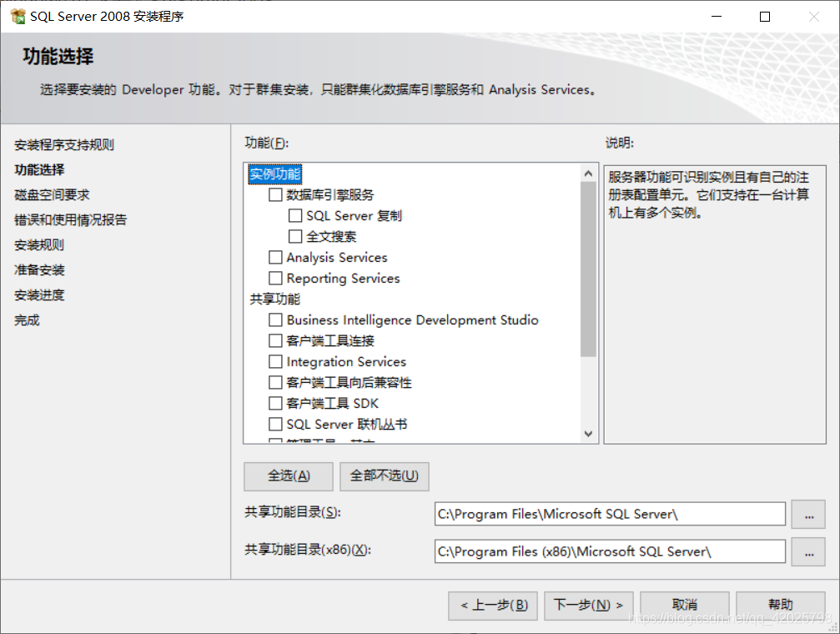Select 功能选择 step in sidebar
Viewport: 840px width, 634px height.
click(39, 170)
